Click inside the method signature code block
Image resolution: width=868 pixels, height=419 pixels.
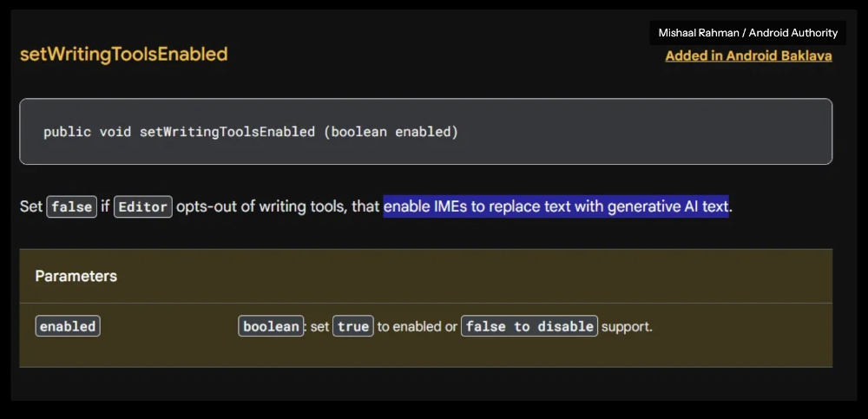click(x=425, y=131)
